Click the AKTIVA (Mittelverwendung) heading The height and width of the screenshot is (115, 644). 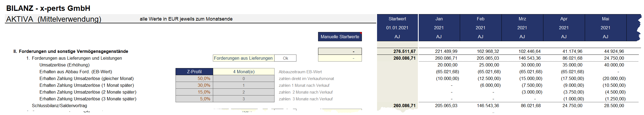(x=54, y=19)
